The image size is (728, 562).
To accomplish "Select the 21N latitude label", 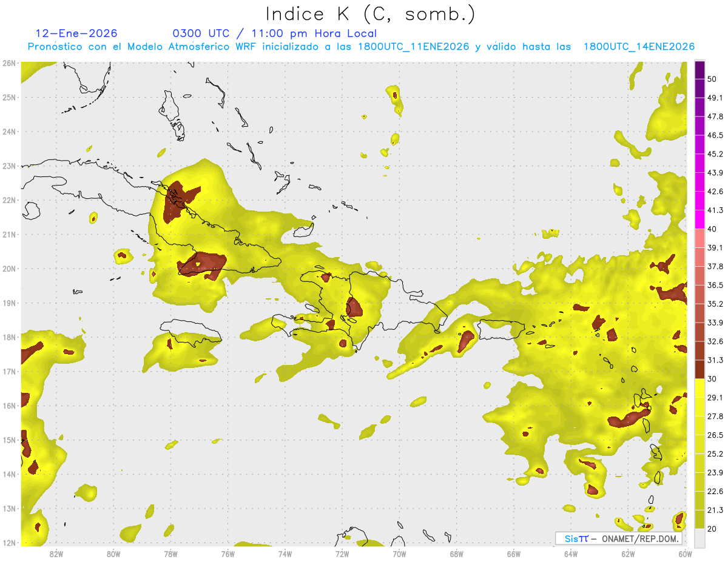I will coord(9,235).
